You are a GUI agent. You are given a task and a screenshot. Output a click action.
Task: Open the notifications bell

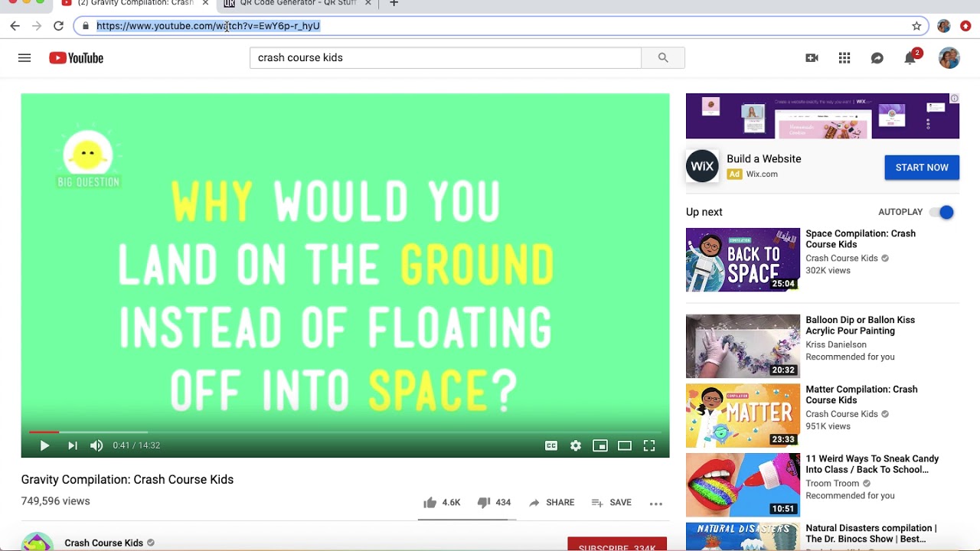910,58
